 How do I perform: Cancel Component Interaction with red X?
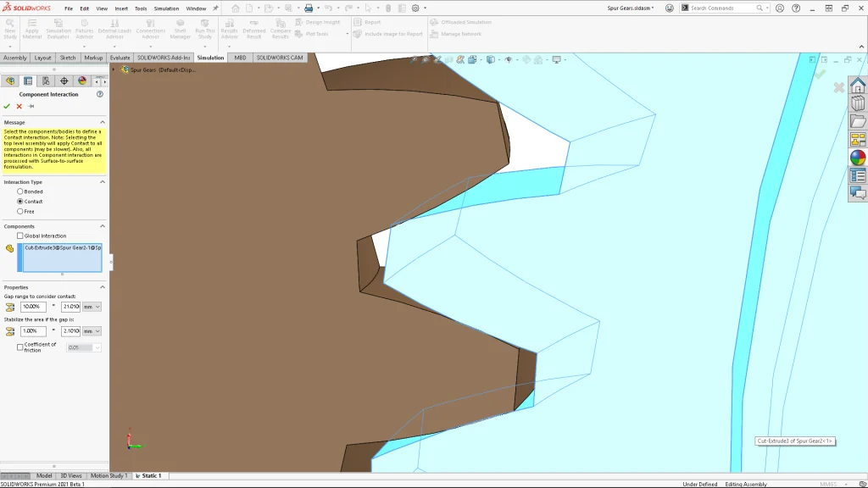click(x=19, y=107)
